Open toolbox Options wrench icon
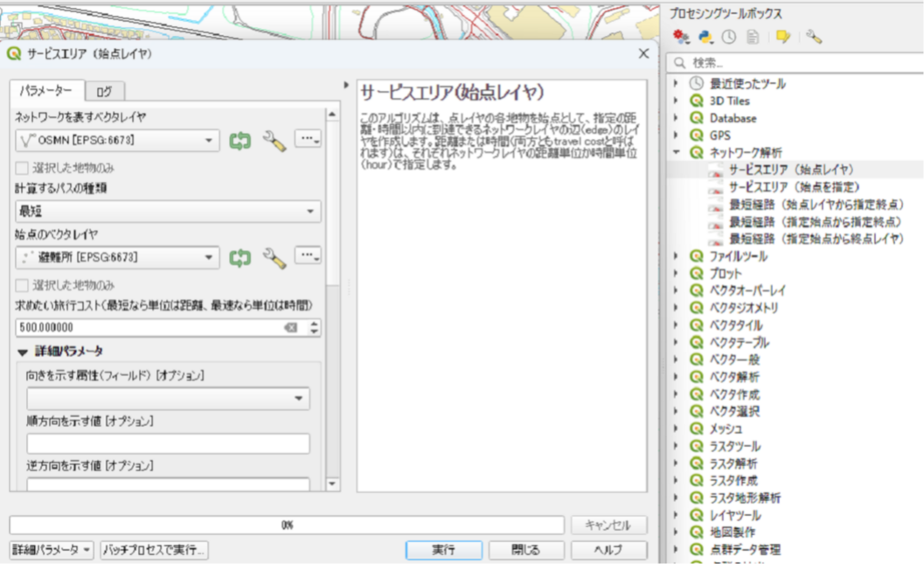Screen dimensions: 924x564 [814, 37]
